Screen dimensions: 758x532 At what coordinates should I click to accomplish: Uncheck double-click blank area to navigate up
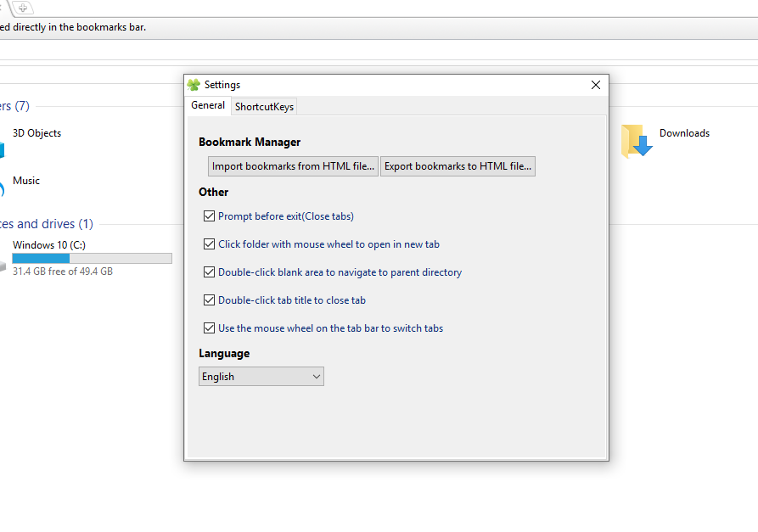(x=210, y=272)
